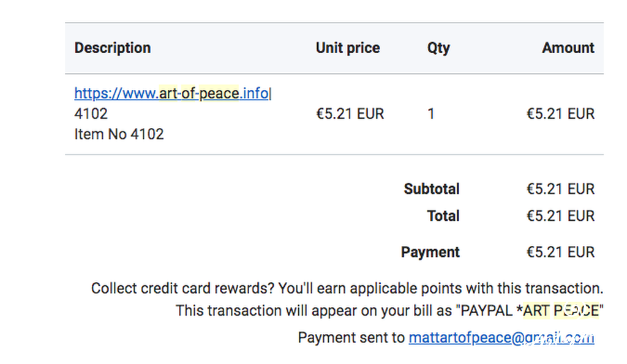Click the Item No 4102 text
This screenshot has width=627, height=364.
click(119, 134)
